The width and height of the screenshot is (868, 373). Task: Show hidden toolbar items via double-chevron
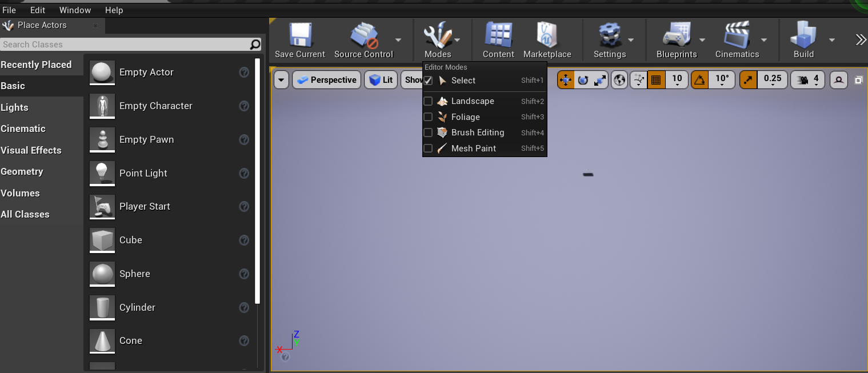(861, 39)
